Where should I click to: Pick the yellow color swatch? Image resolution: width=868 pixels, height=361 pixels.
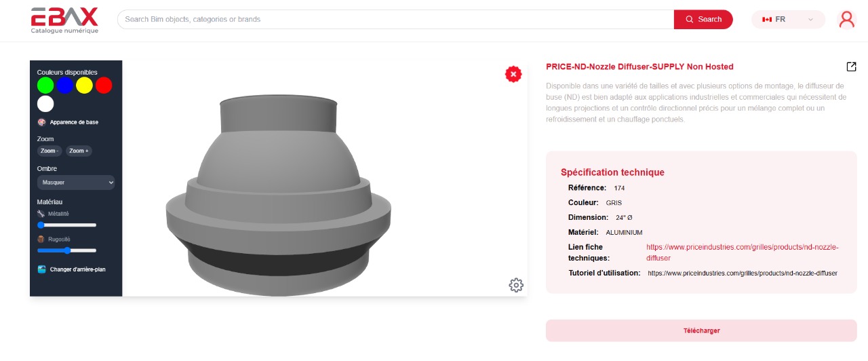pos(84,85)
